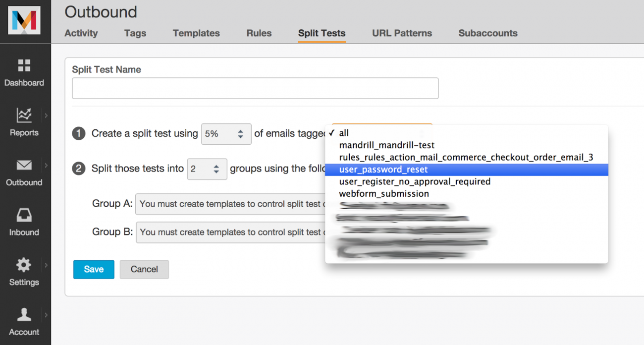This screenshot has width=644, height=345.
Task: Open the Reports chart icon
Action: pyautogui.click(x=24, y=115)
